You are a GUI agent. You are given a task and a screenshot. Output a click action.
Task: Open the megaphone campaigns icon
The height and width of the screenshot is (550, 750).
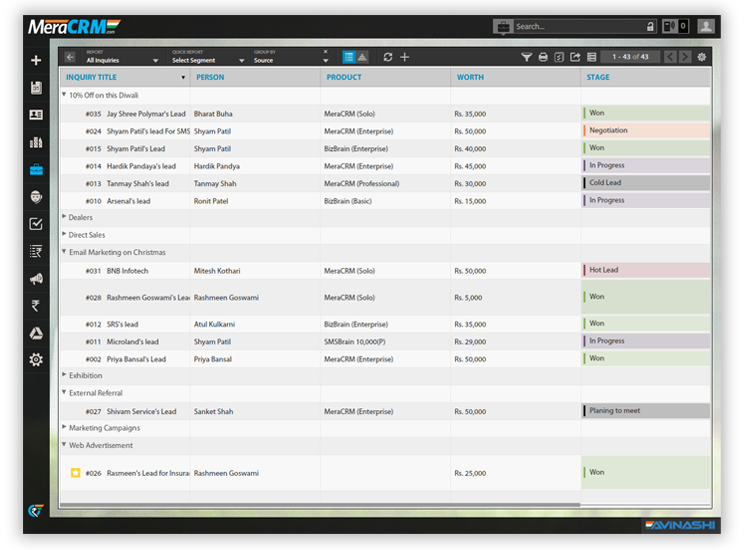click(x=36, y=278)
